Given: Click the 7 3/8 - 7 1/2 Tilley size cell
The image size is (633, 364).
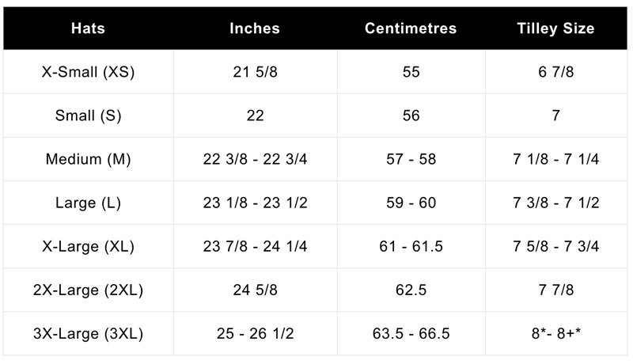Looking at the screenshot, I should 556,203.
